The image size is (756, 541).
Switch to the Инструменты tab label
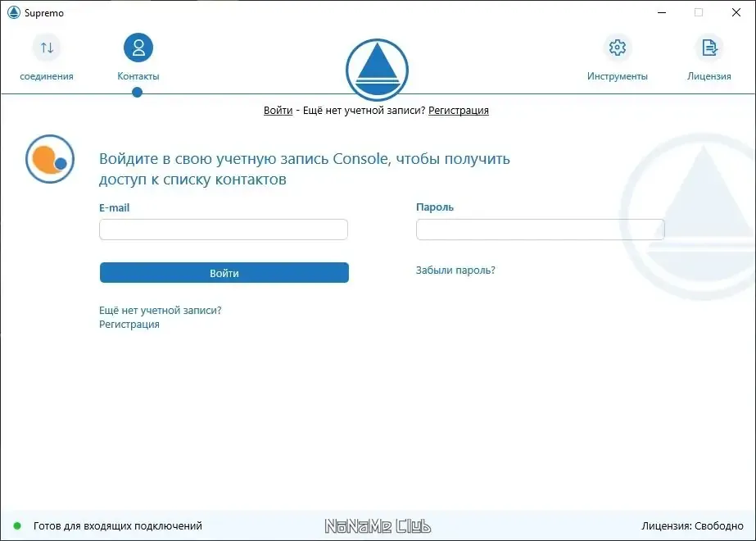pyautogui.click(x=617, y=76)
